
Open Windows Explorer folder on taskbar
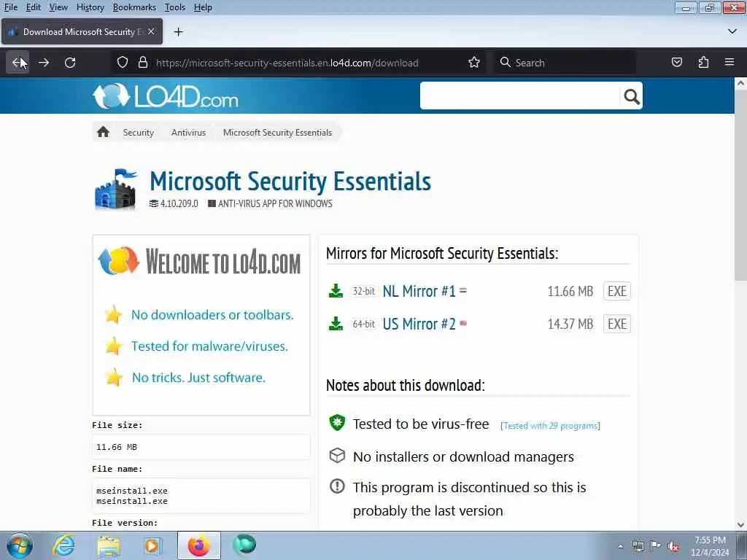109,546
